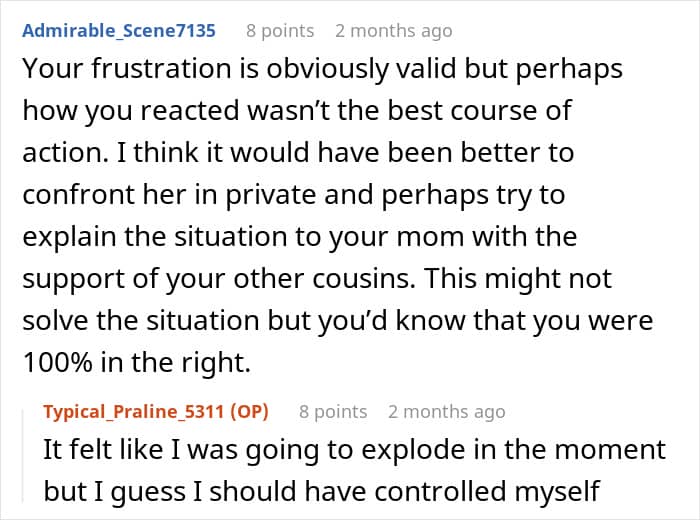This screenshot has width=700, height=520.
Task: Click the OP reply's "8 points" score
Action: 333,411
